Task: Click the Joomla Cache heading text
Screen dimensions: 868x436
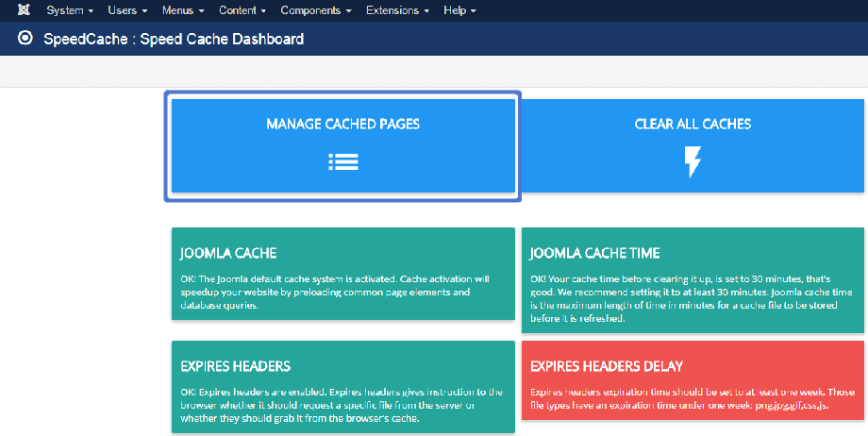Action: click(228, 253)
